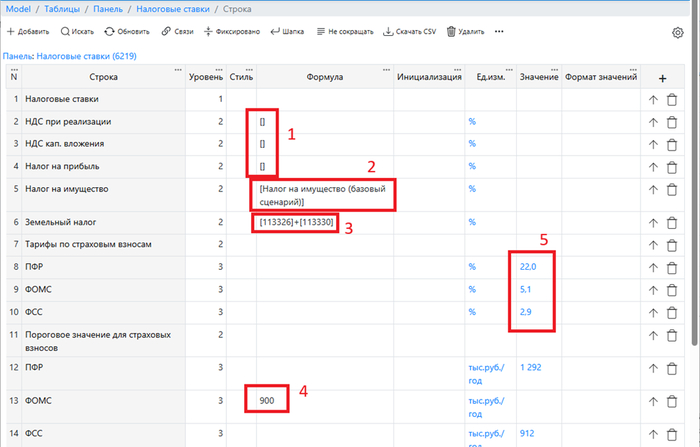Click the Удалить trash button in toolbar

coord(465,32)
